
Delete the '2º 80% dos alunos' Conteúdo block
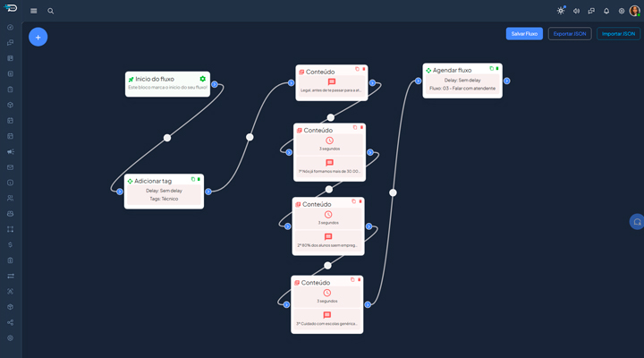click(360, 201)
